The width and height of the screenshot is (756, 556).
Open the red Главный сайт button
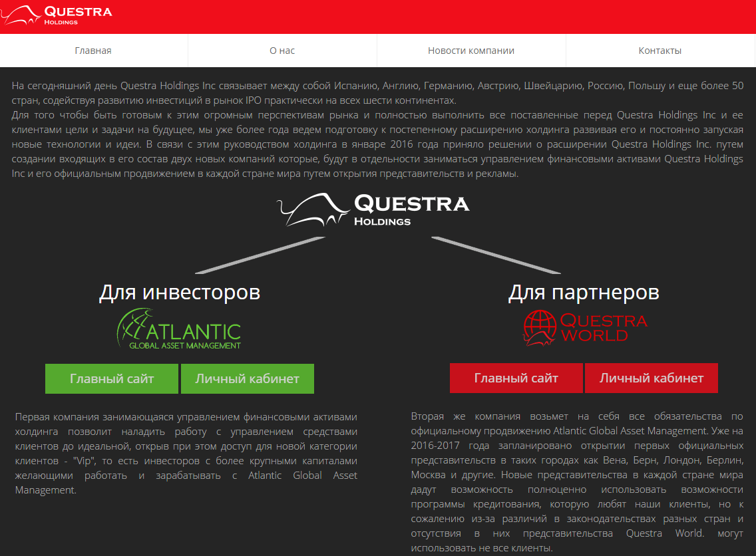pos(516,378)
